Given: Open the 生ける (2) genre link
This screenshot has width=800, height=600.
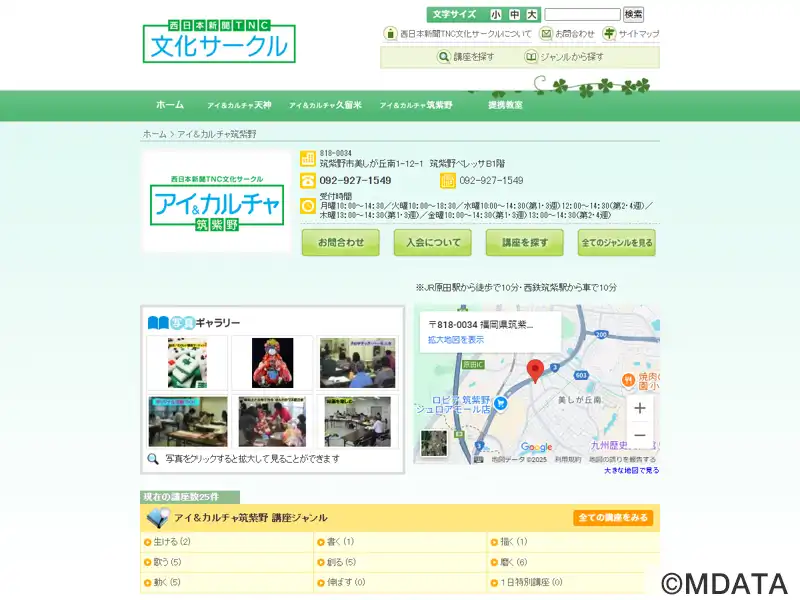Looking at the screenshot, I should pyautogui.click(x=172, y=542).
